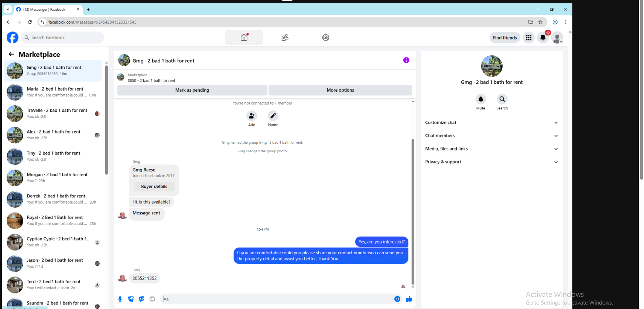644x309 pixels.
Task: Click Find friends button
Action: pyautogui.click(x=505, y=38)
